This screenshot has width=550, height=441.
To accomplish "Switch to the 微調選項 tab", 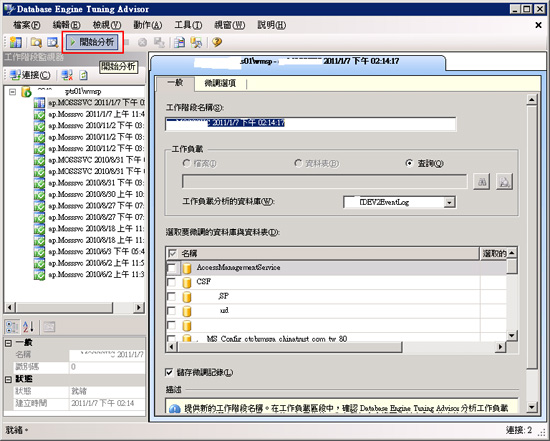I will click(x=220, y=83).
